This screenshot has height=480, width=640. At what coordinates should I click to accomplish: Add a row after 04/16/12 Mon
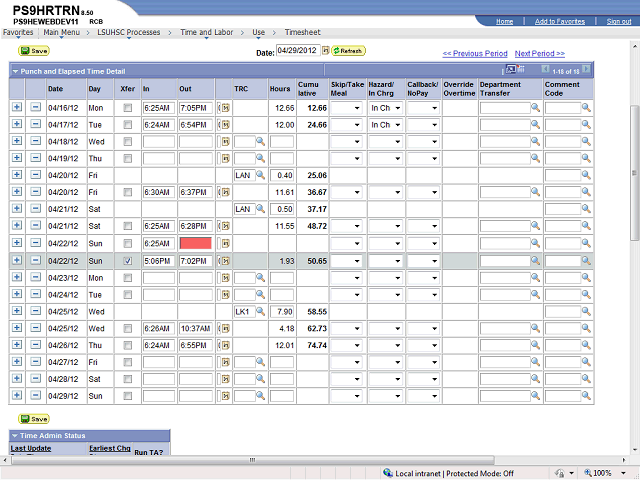17,107
